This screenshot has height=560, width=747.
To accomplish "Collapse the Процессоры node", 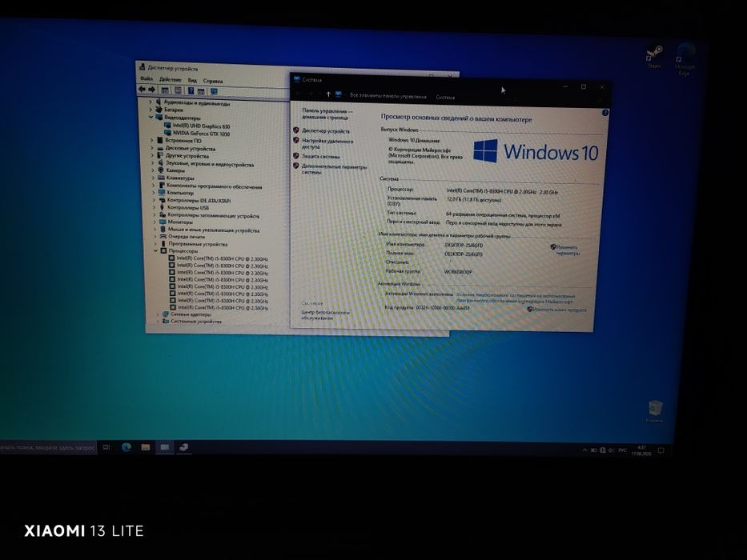I will click(x=156, y=251).
